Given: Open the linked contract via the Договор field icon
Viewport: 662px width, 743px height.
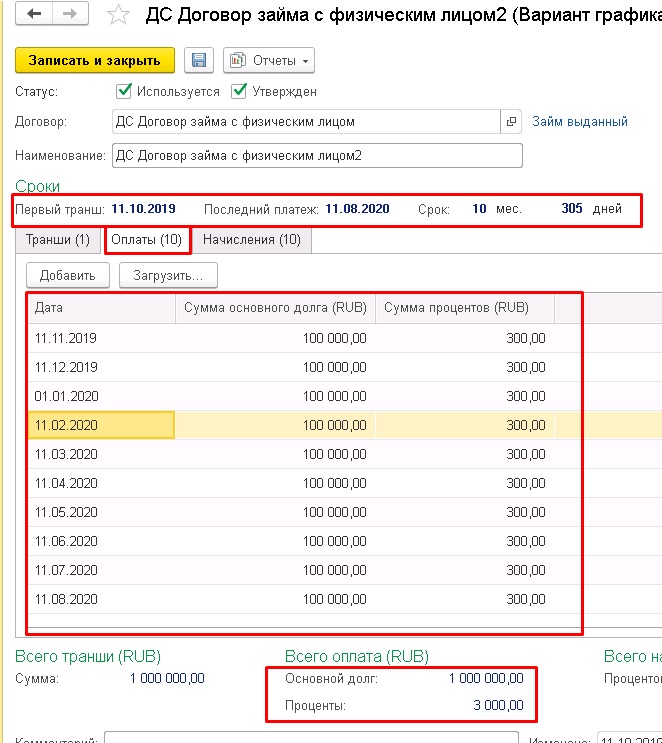Looking at the screenshot, I should [x=512, y=122].
